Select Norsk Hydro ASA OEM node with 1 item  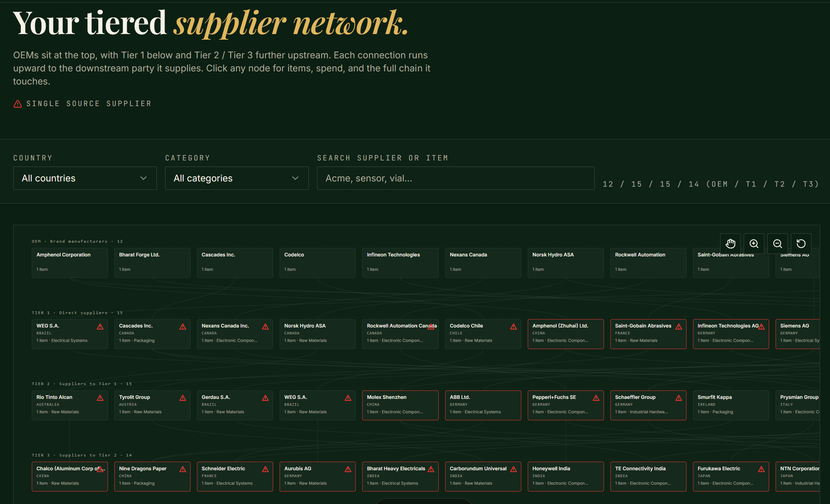click(565, 263)
